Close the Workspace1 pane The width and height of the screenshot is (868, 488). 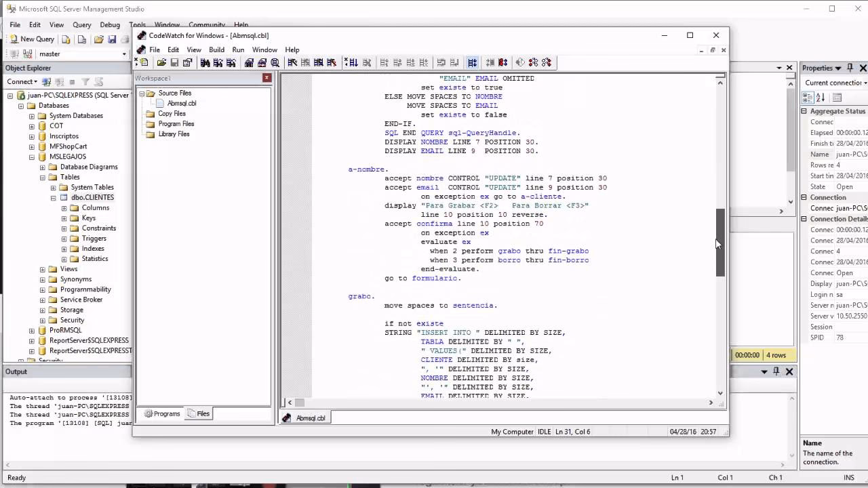point(267,78)
